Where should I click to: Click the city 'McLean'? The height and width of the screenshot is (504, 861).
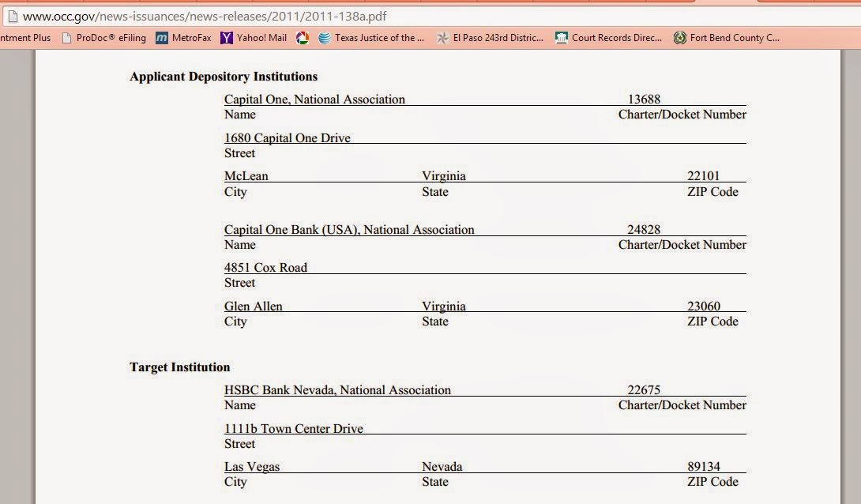tap(246, 176)
